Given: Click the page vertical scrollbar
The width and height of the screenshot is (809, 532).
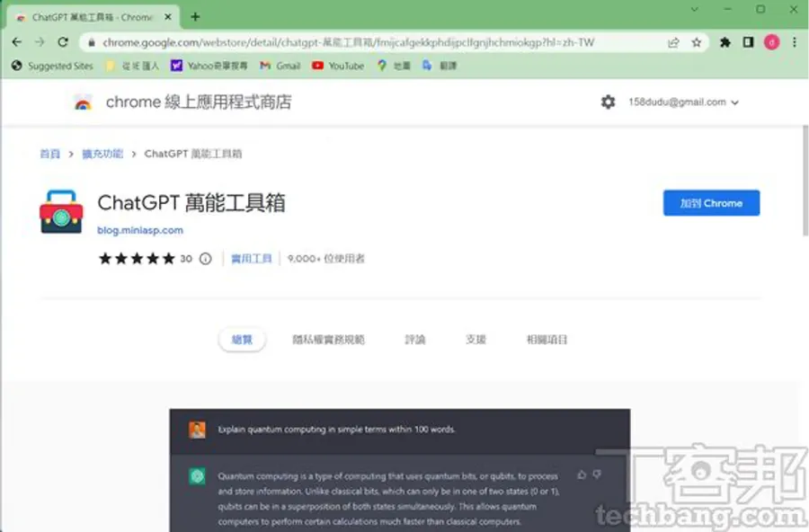Looking at the screenshot, I should pyautogui.click(x=805, y=181).
